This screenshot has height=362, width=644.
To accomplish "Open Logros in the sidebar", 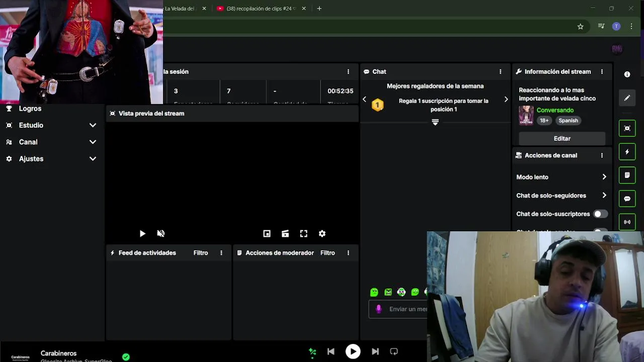I will [30, 109].
